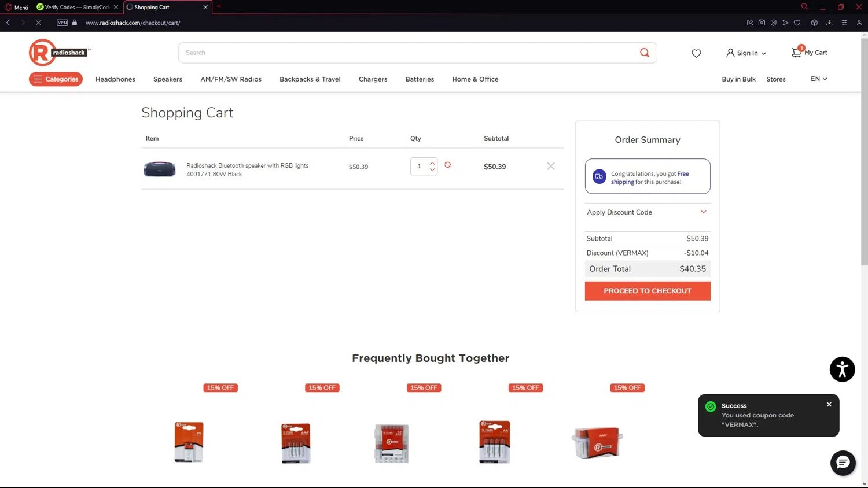Expand the Sign In dropdown
Image resolution: width=868 pixels, height=488 pixels.
coord(746,53)
